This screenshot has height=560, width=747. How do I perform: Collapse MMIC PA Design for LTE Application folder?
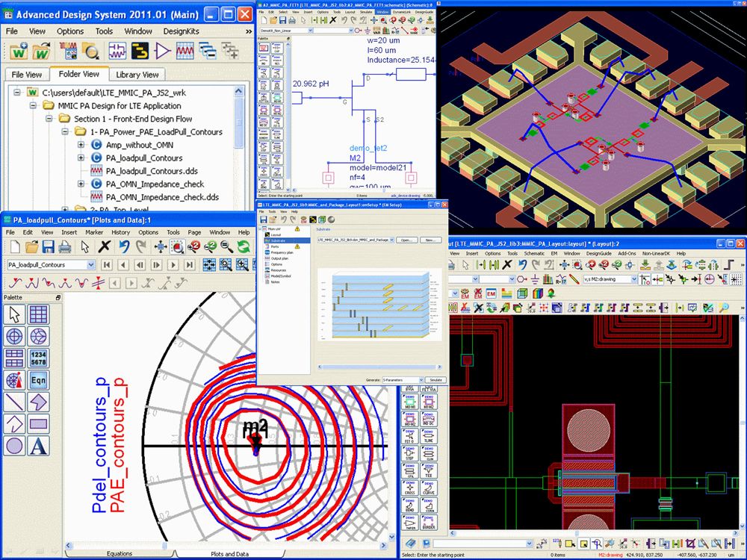click(34, 105)
